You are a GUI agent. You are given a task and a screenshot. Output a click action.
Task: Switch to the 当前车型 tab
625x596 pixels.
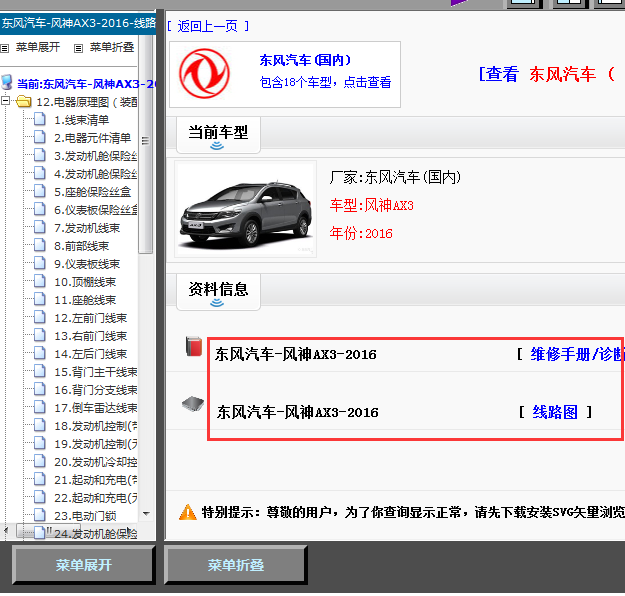click(x=218, y=135)
